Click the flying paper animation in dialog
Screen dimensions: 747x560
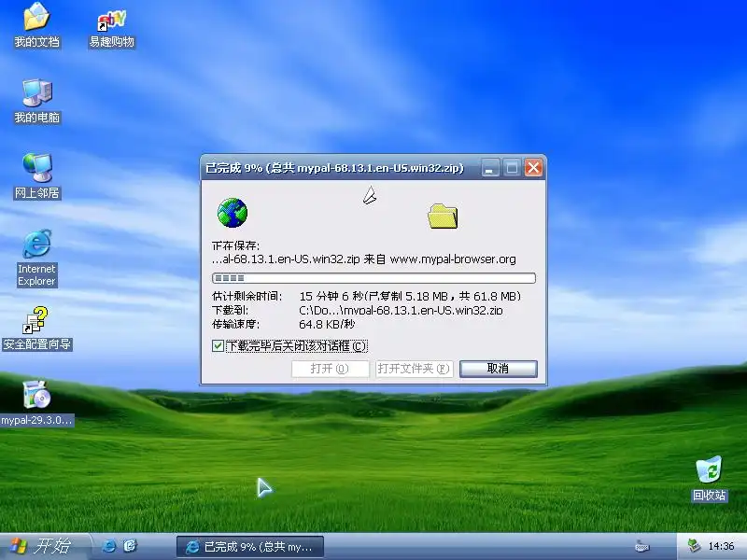point(370,195)
